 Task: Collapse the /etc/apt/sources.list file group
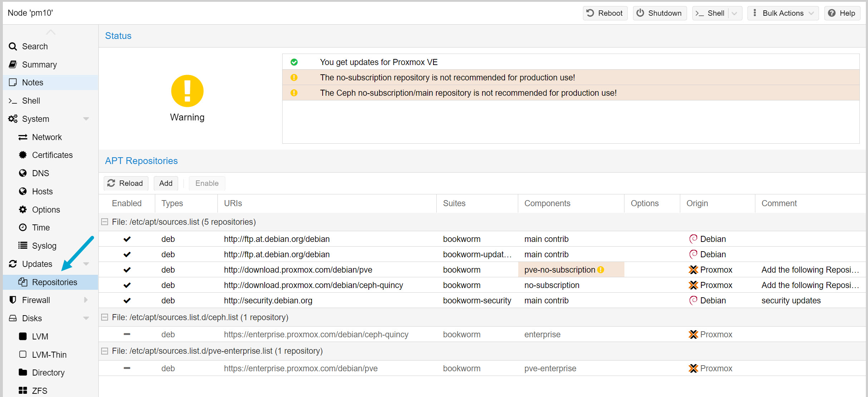[105, 222]
